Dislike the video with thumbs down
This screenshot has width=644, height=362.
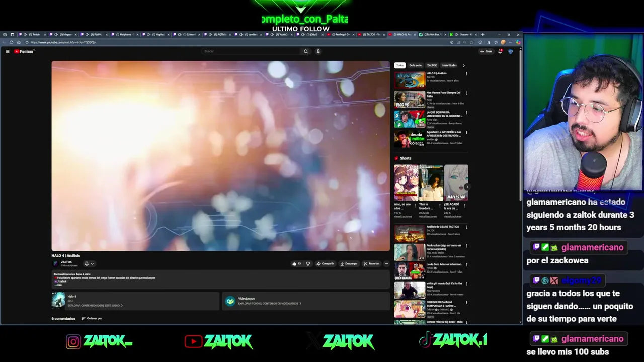pos(308,263)
